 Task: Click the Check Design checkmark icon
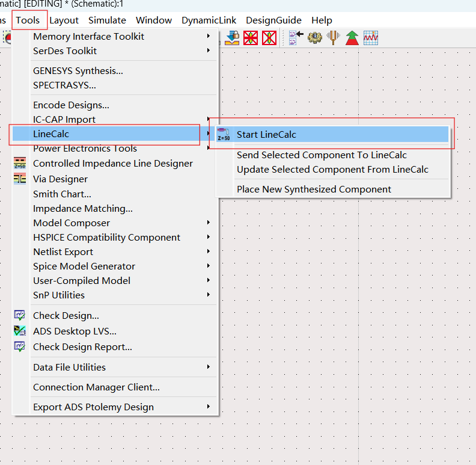20,315
